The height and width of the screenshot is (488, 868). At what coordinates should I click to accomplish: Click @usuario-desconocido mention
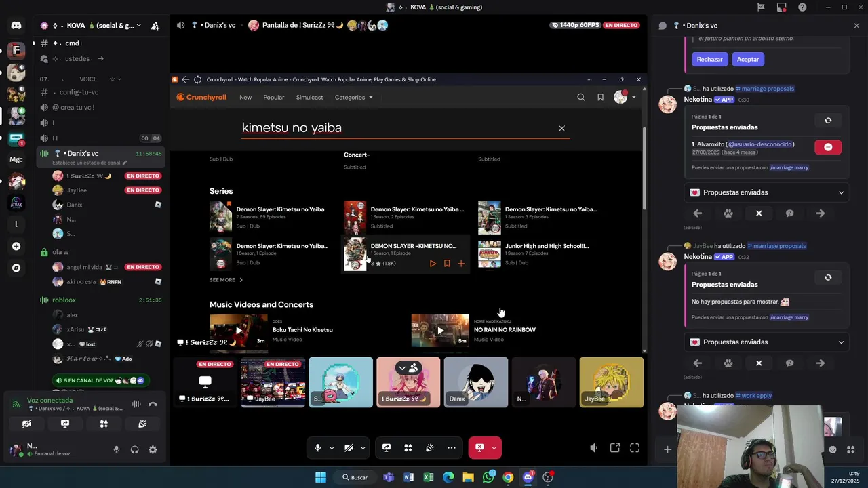[x=760, y=144]
